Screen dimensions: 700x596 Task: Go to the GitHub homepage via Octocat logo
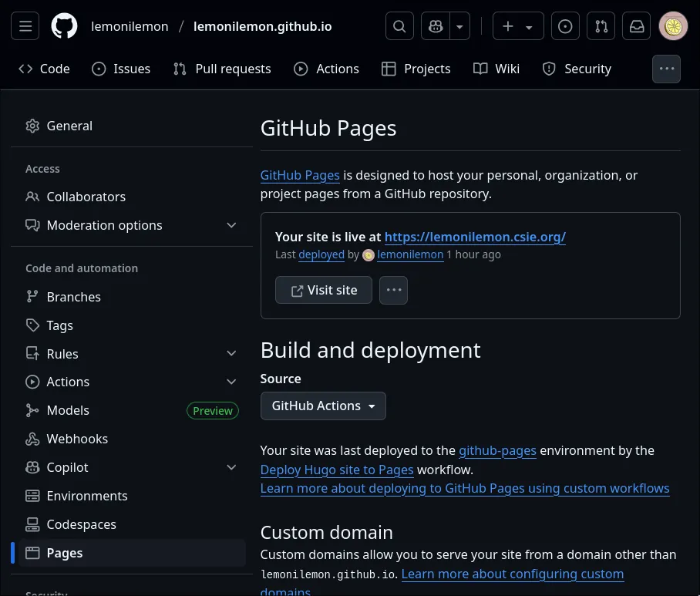[64, 26]
